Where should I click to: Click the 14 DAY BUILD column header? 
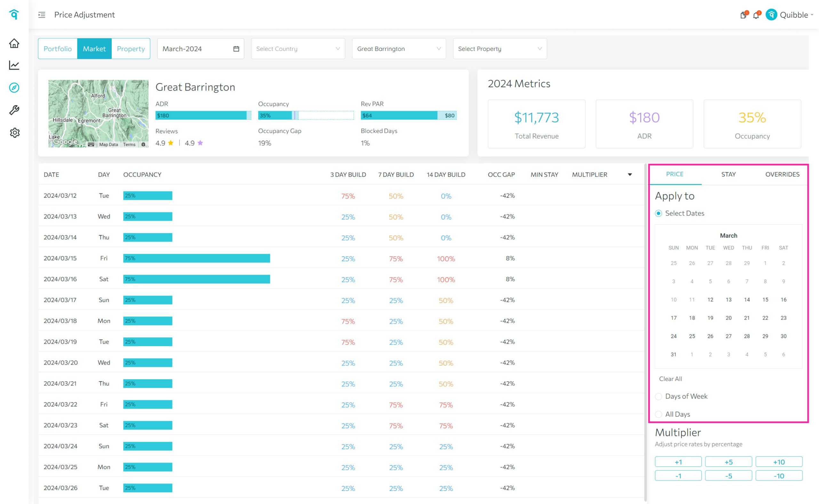pyautogui.click(x=446, y=175)
